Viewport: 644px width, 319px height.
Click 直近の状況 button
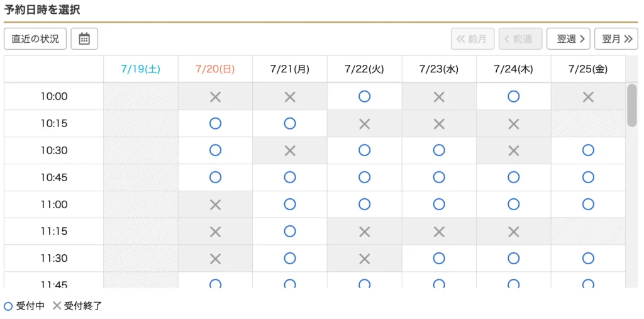(35, 38)
